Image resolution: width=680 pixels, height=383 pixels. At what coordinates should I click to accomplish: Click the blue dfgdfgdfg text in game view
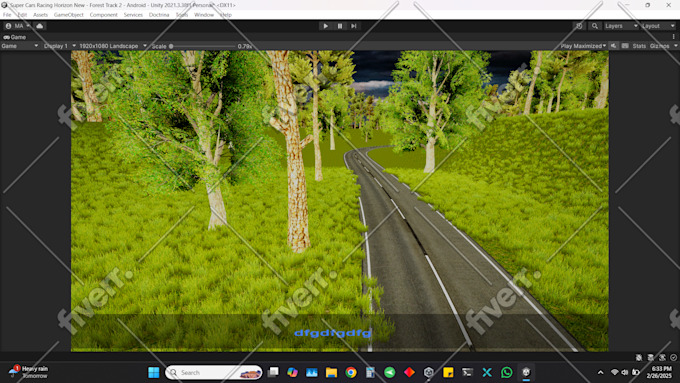(x=332, y=333)
